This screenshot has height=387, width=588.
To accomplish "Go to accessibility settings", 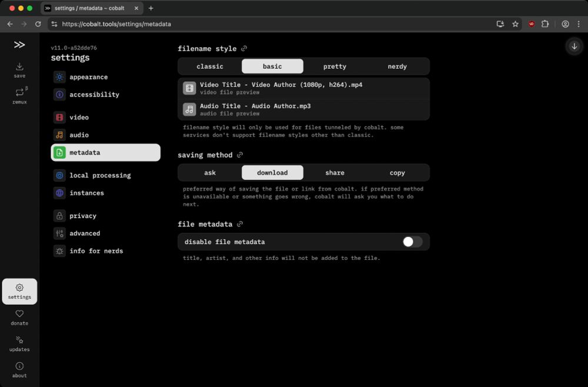I will (x=106, y=95).
